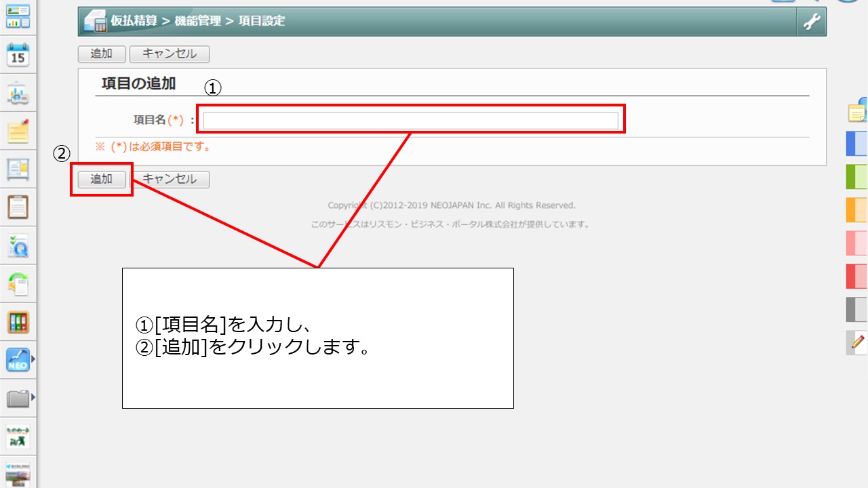Open the bottom banner thumbnail in sidebar

tap(18, 474)
